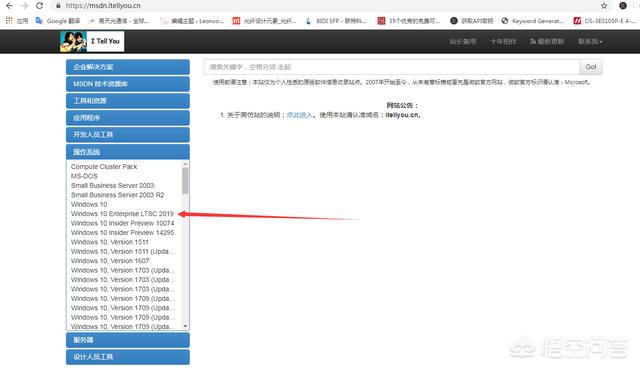The height and width of the screenshot is (370, 640).
Task: Open the Keyword Generat... bookmark
Action: pos(533,21)
